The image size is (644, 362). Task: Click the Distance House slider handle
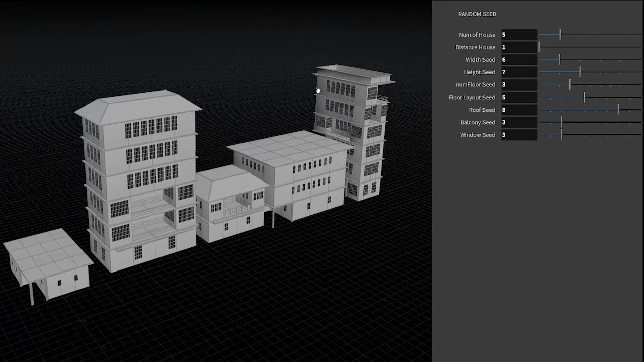[x=540, y=47]
